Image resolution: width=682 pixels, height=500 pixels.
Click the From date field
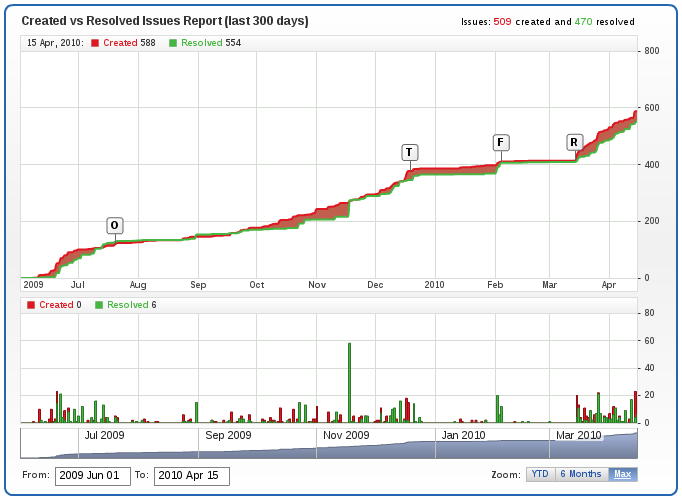coord(92,476)
